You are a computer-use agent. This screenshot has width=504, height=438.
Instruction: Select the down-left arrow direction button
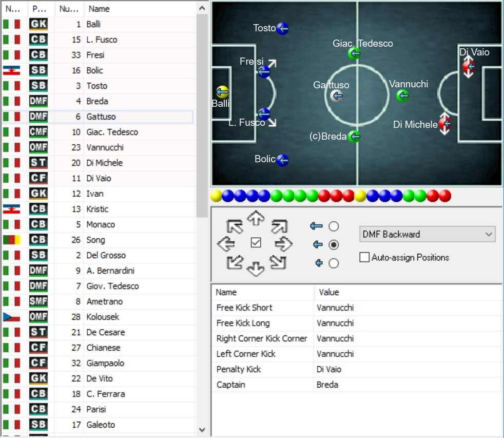235,262
